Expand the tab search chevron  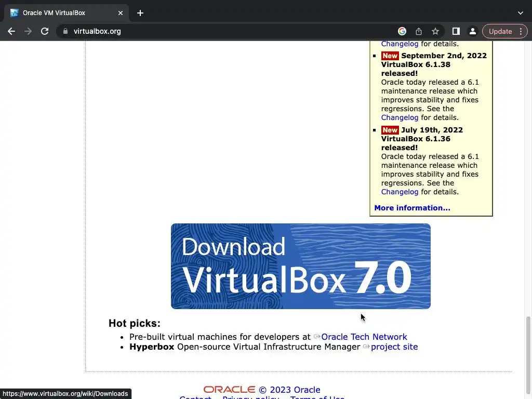[521, 13]
